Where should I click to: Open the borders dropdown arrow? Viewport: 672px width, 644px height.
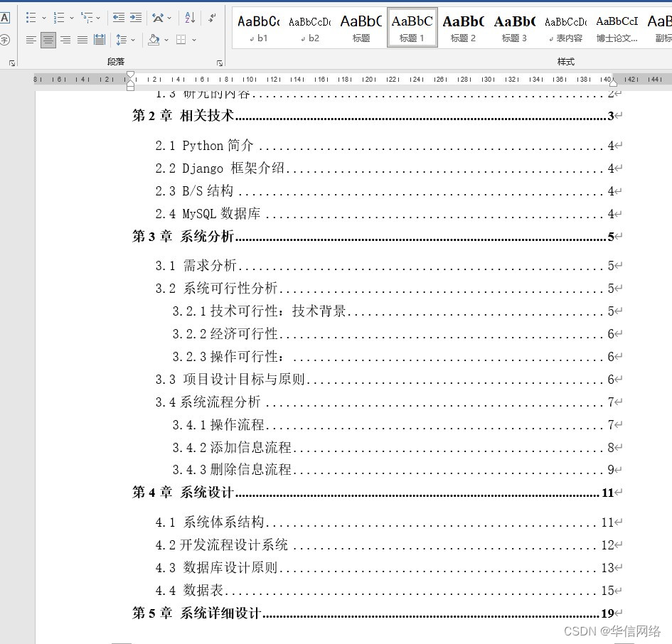(x=193, y=39)
